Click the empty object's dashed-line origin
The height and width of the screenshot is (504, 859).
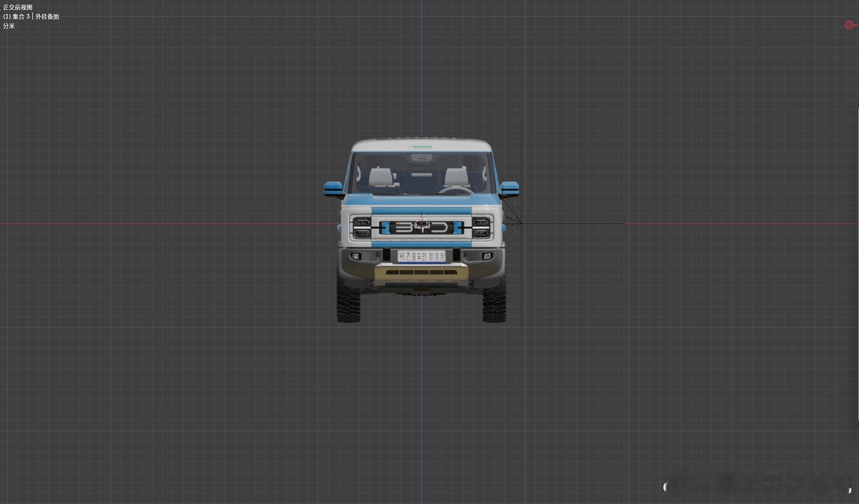(521, 223)
